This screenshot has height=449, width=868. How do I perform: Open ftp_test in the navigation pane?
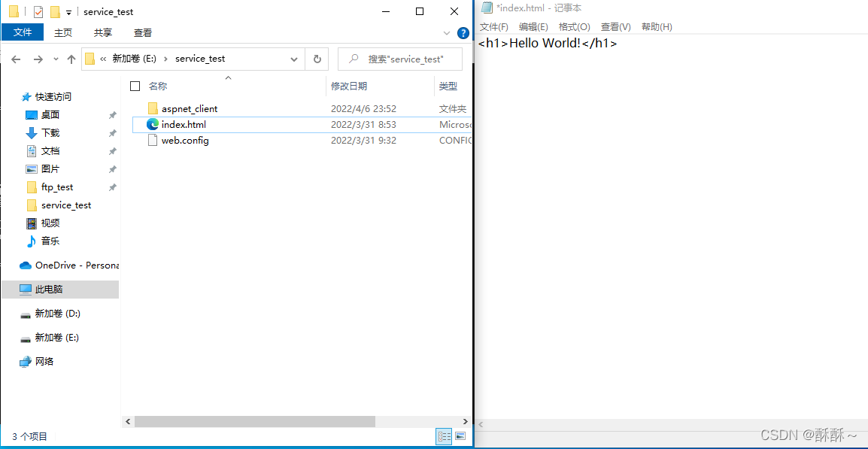(x=57, y=187)
